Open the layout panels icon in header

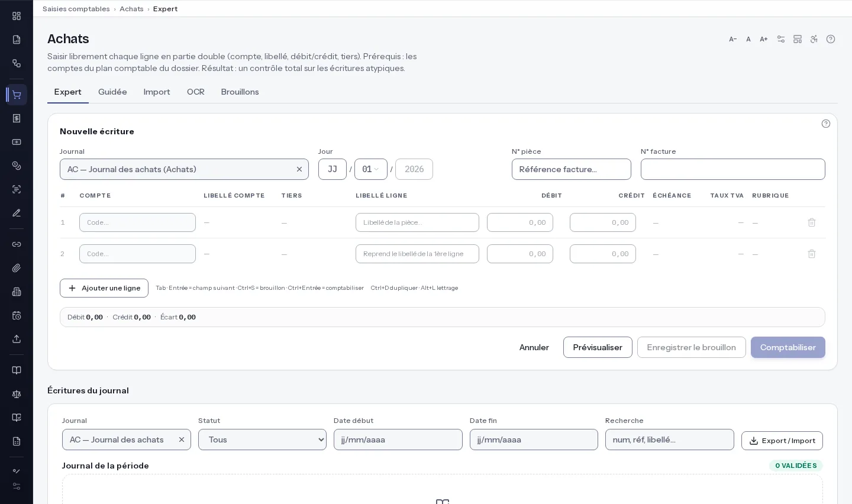[798, 39]
